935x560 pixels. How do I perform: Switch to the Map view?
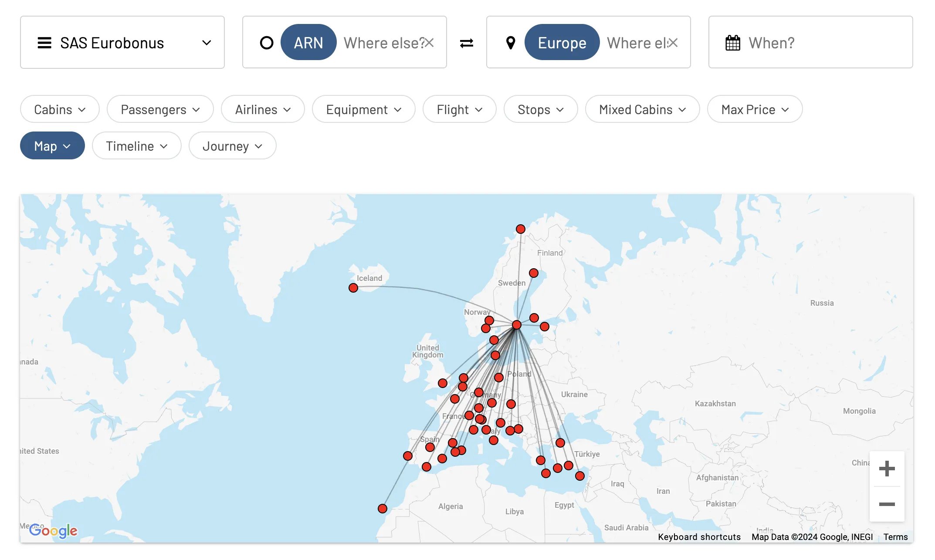(x=52, y=146)
